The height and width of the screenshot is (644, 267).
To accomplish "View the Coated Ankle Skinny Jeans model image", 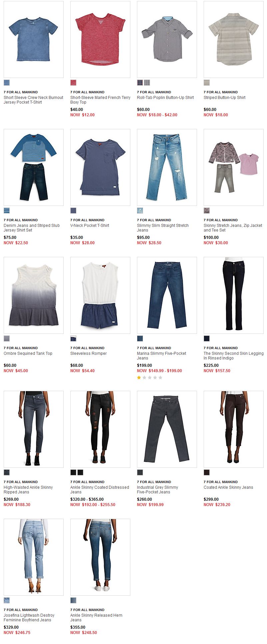I will tap(234, 429).
